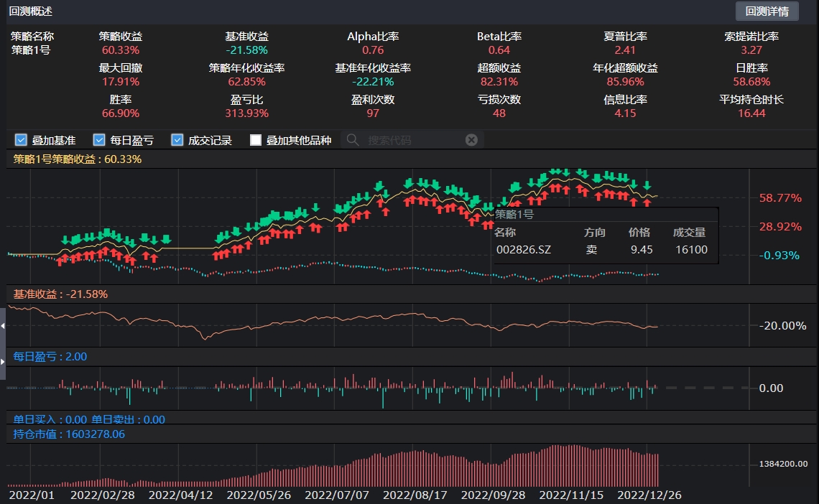Turn off the 成交记录 checkbox
Viewport: 819px width, 504px height.
177,140
